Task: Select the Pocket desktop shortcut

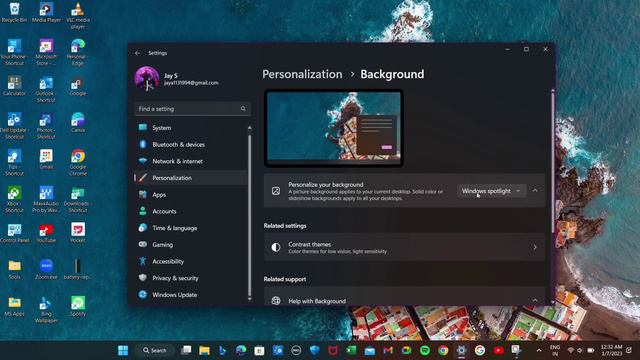Action: point(78,232)
